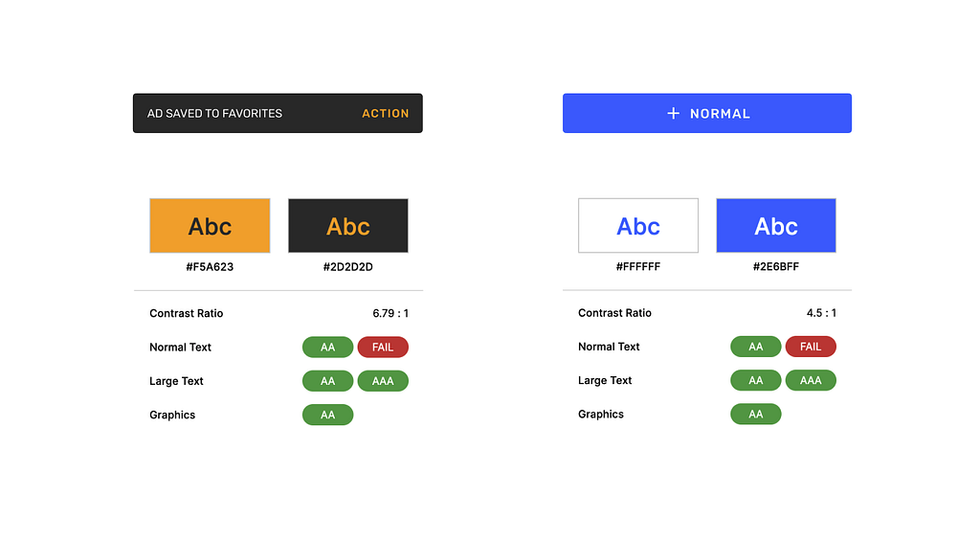Viewport: 980px width, 540px height.
Task: Click AA badge in left Normal Text row
Action: [327, 347]
